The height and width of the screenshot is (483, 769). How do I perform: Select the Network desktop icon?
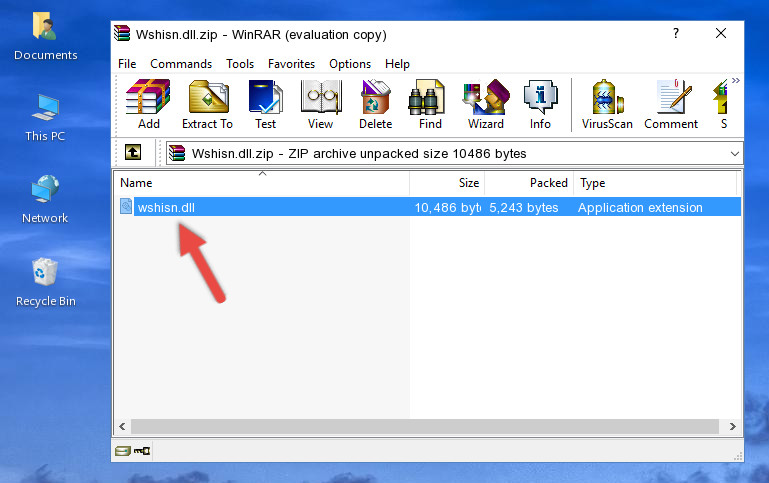coord(45,200)
